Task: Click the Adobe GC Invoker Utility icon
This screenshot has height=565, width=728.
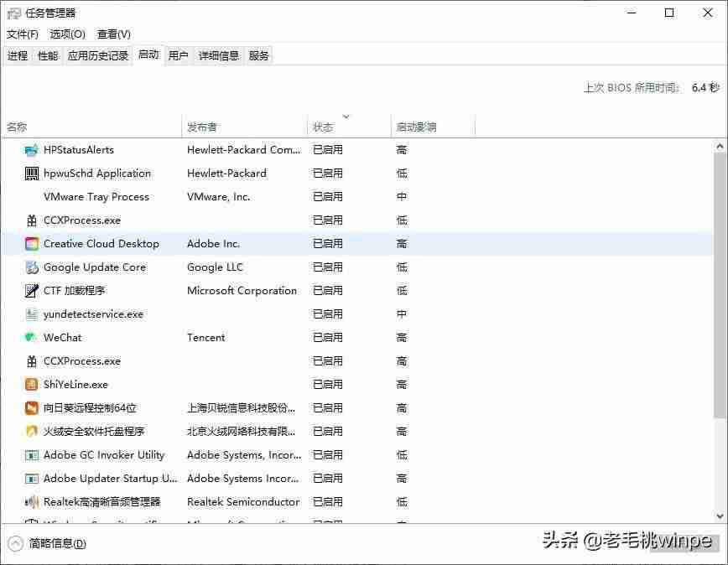Action: pyautogui.click(x=31, y=455)
